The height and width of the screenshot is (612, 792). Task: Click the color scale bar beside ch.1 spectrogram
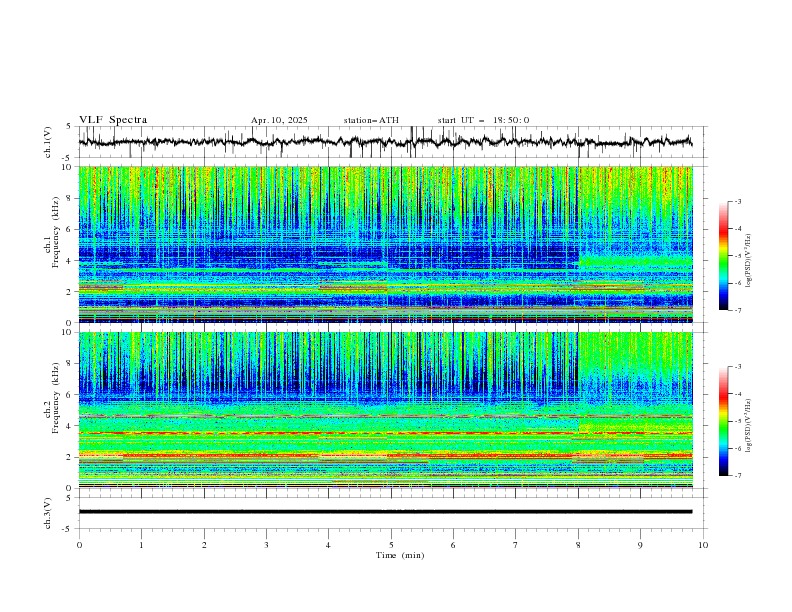tap(723, 256)
